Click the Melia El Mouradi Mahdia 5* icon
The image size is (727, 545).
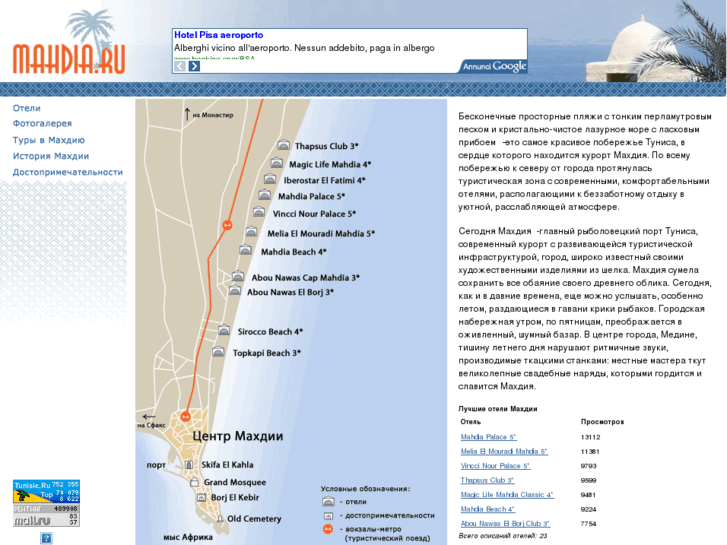click(251, 231)
